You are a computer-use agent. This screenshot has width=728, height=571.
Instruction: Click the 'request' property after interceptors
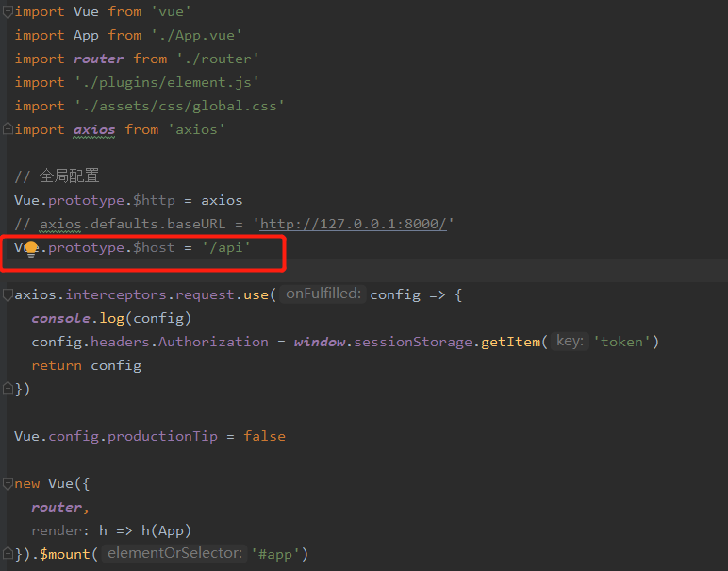205,295
